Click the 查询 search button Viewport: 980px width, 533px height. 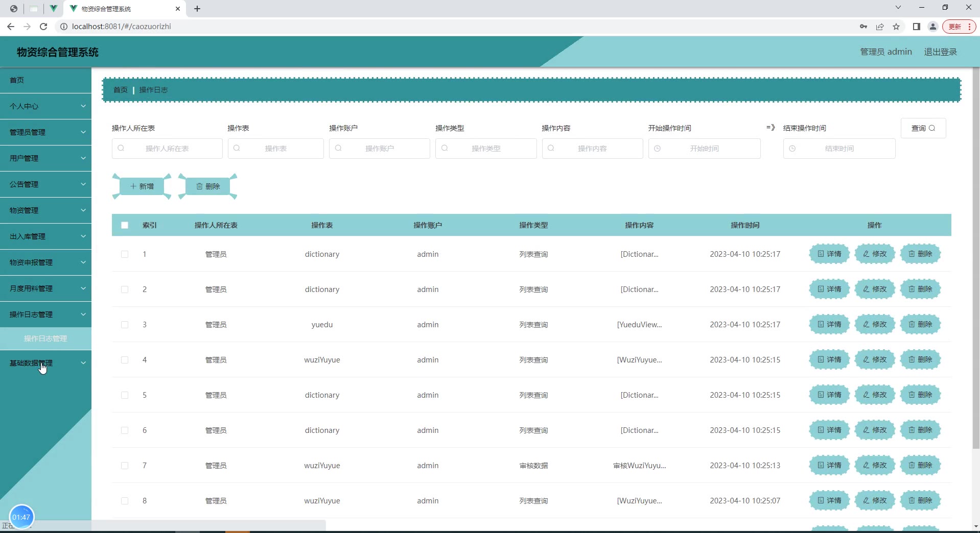click(923, 128)
